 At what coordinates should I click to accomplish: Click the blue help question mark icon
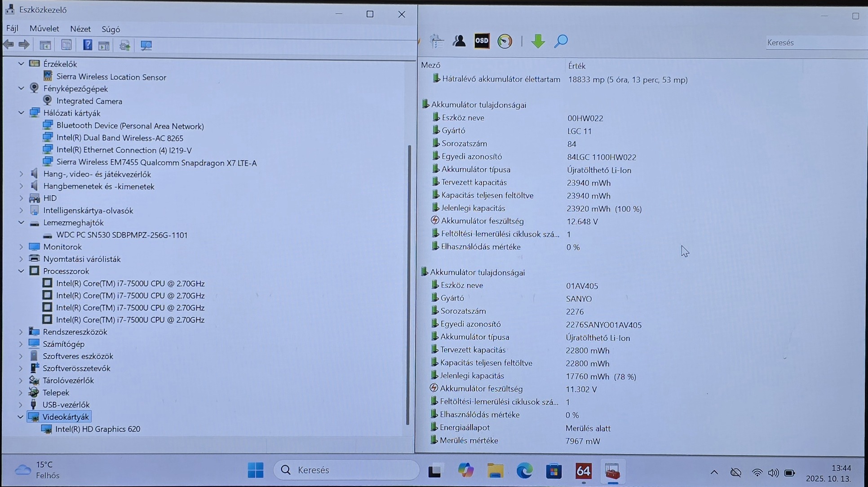(x=87, y=45)
